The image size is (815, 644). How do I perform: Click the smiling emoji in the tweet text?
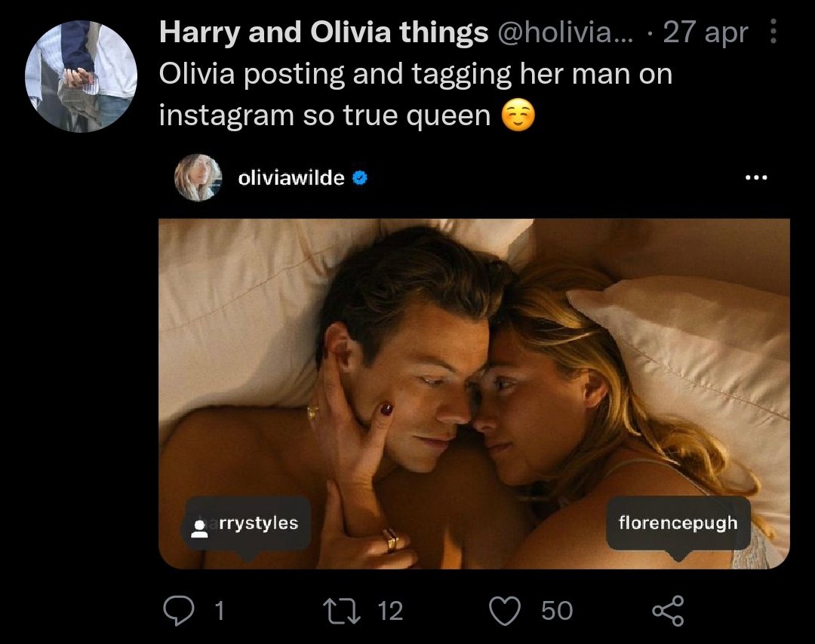[518, 115]
